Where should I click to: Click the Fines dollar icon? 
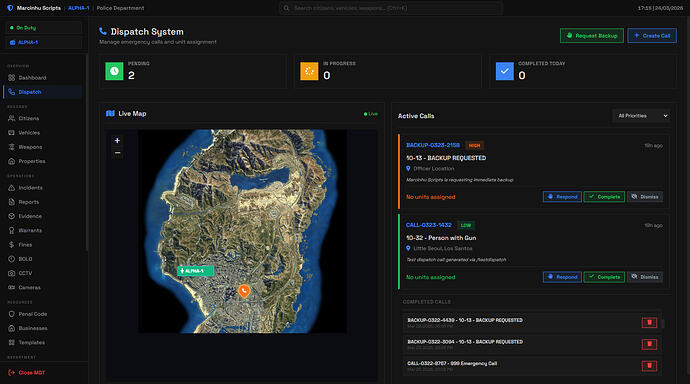click(11, 245)
